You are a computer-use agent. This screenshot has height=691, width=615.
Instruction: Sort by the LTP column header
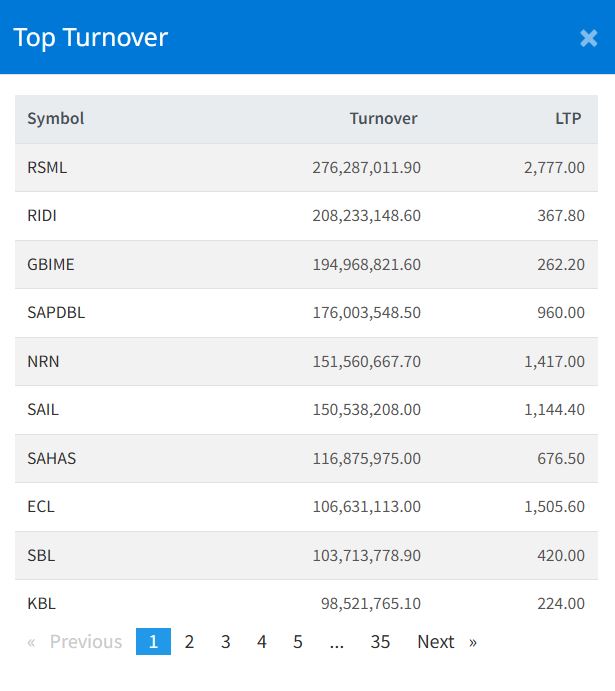click(568, 119)
